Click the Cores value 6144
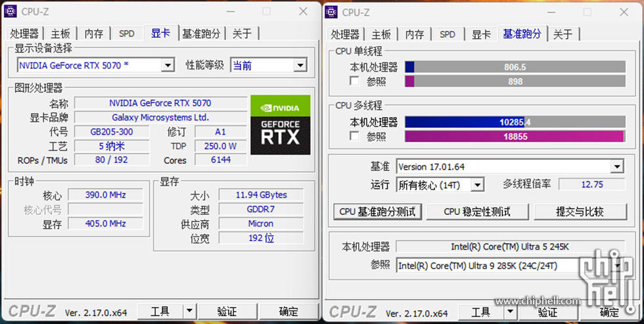Viewport: 644px width, 324px height. tap(221, 160)
